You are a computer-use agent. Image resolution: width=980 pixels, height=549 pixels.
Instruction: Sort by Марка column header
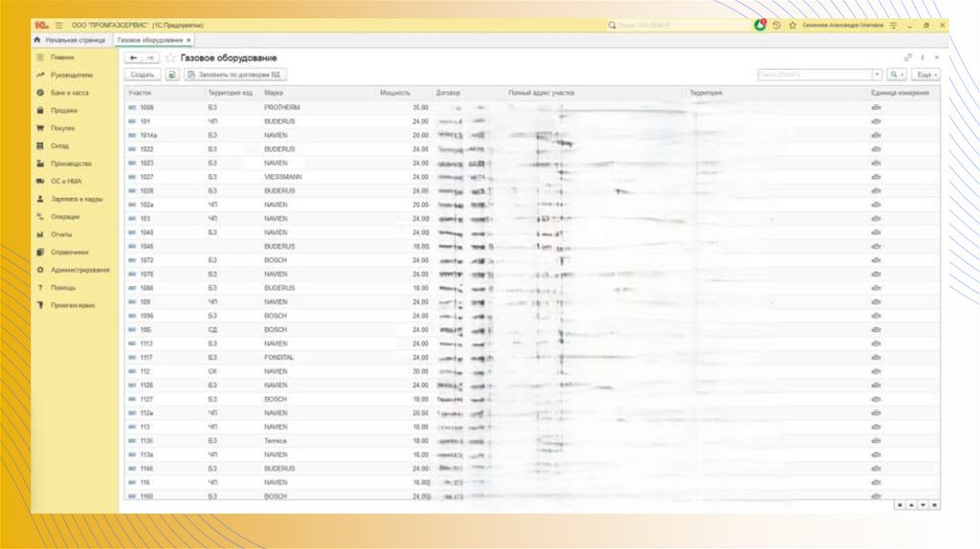coord(274,93)
